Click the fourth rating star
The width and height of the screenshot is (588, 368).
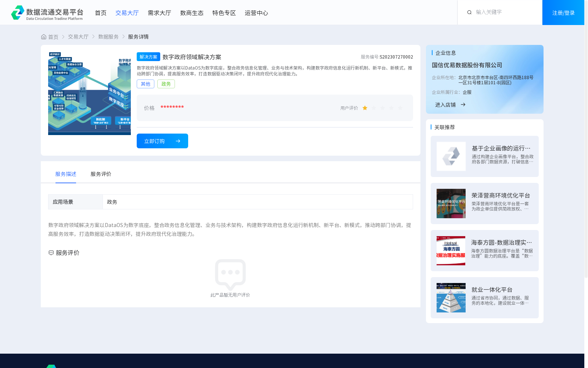[x=391, y=108]
